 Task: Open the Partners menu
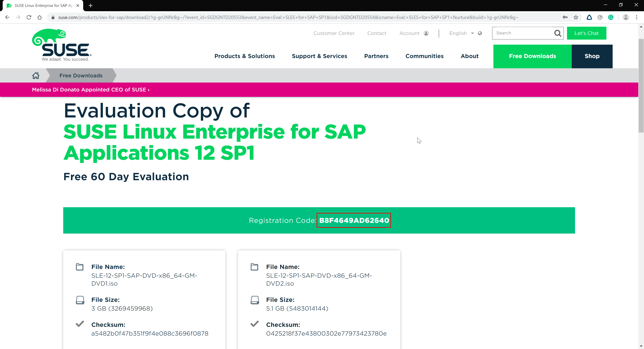(x=376, y=56)
